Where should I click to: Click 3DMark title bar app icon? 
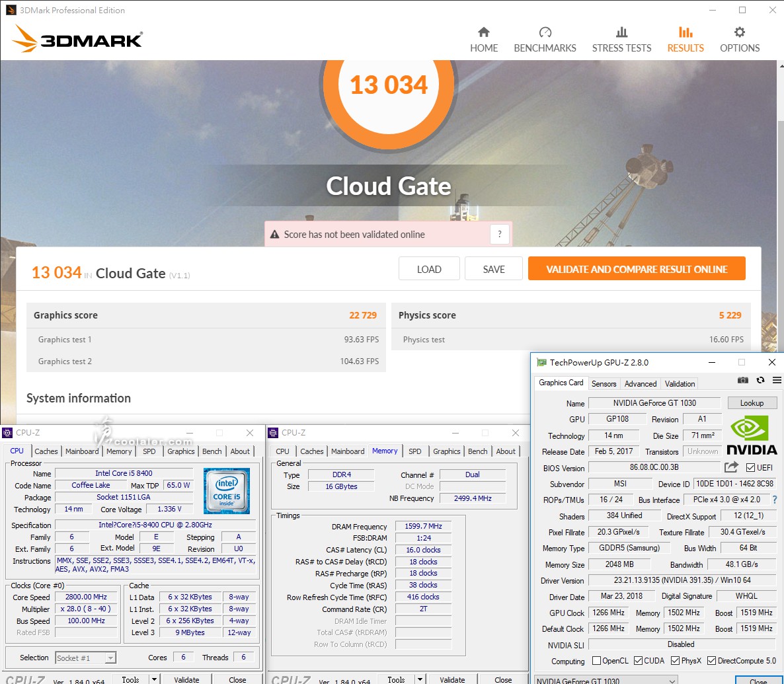tap(11, 10)
